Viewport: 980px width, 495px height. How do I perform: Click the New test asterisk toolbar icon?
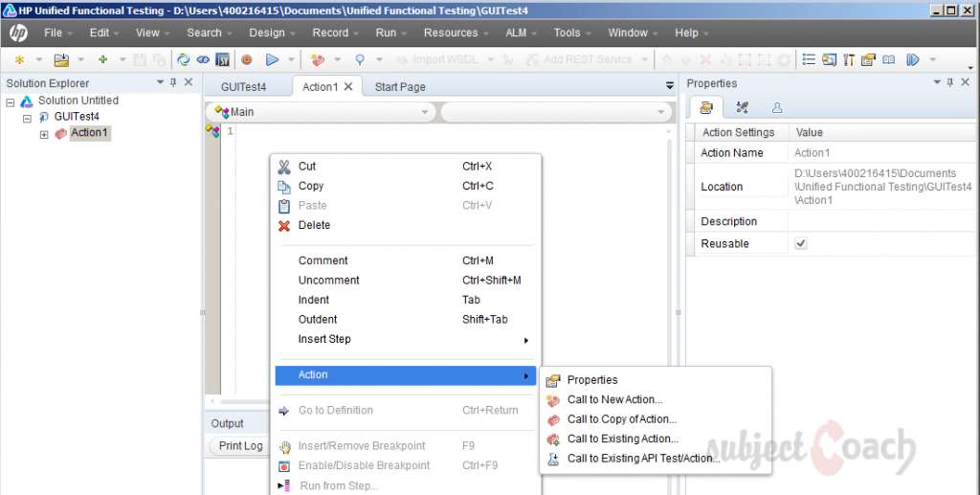[x=19, y=60]
